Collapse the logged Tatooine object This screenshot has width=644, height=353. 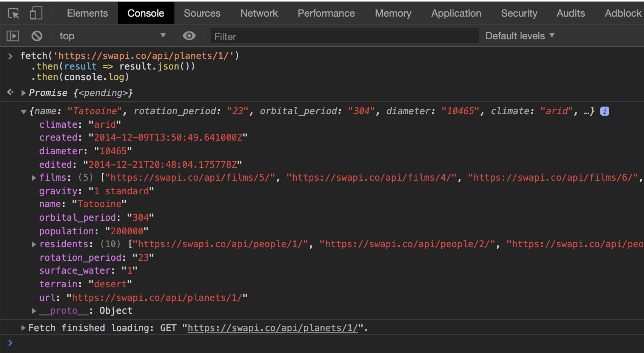click(x=23, y=111)
